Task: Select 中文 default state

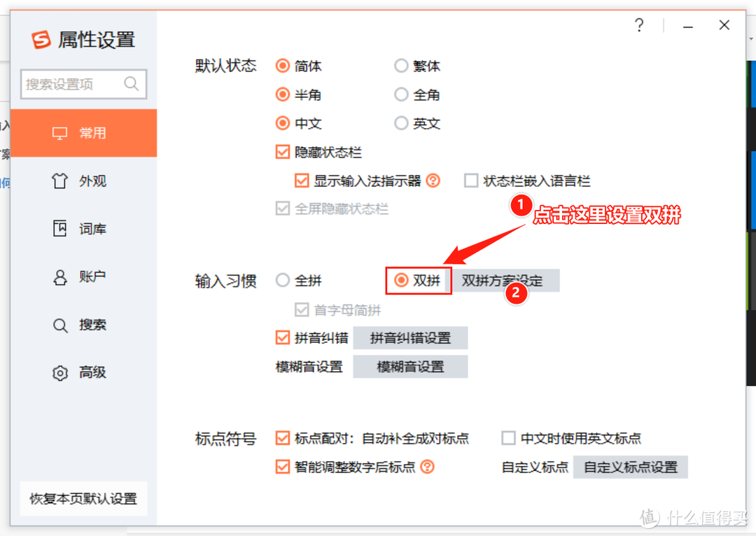Action: 283,123
